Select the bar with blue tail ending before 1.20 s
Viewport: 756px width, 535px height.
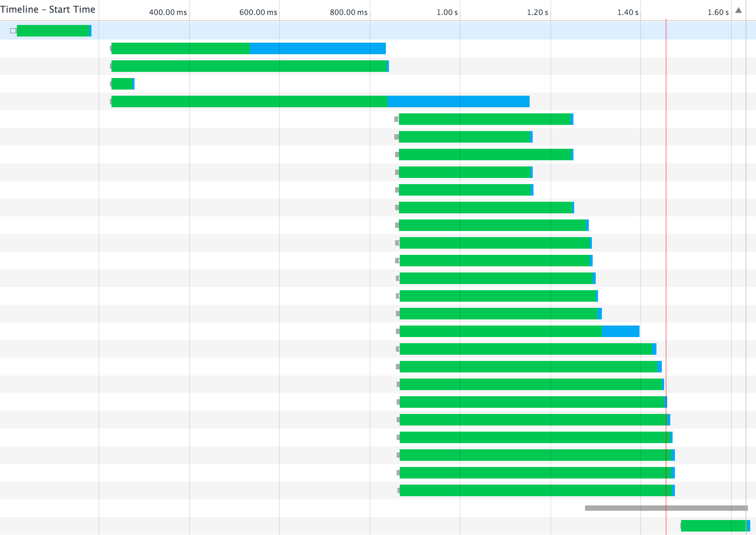click(321, 101)
